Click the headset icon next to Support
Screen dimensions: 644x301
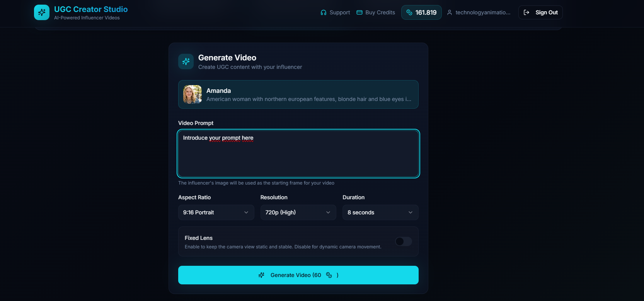(x=324, y=12)
